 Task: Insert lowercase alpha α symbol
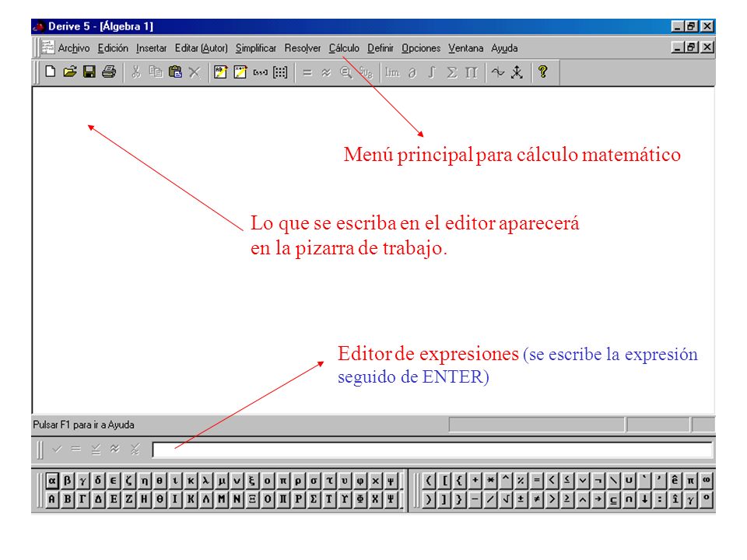[52, 481]
